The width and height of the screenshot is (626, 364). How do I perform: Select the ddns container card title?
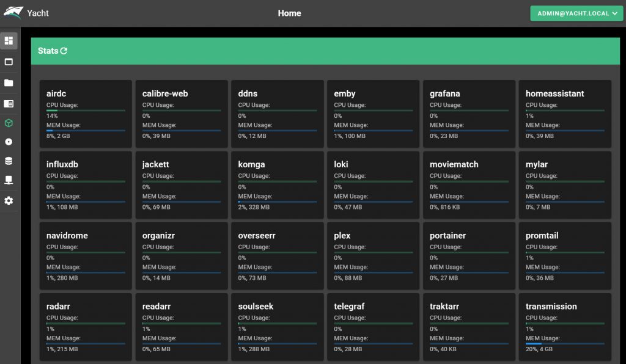[x=248, y=93]
